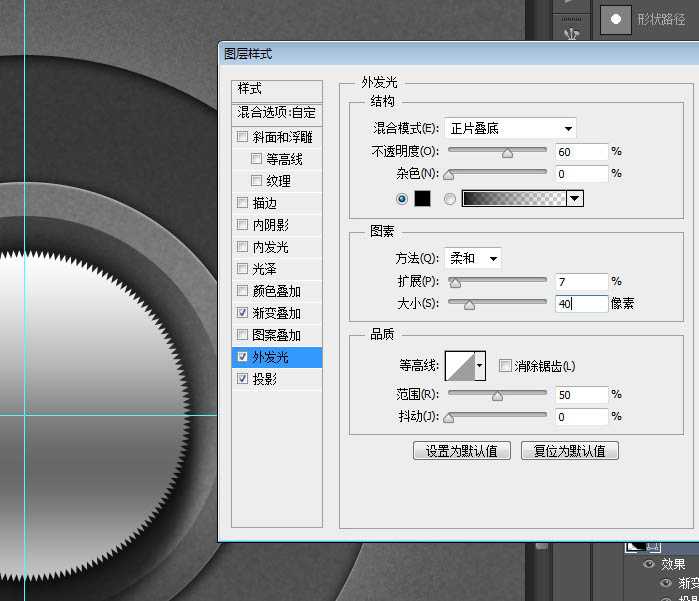The image size is (699, 601).
Task: Click the 范围 range slider handle
Action: (497, 396)
